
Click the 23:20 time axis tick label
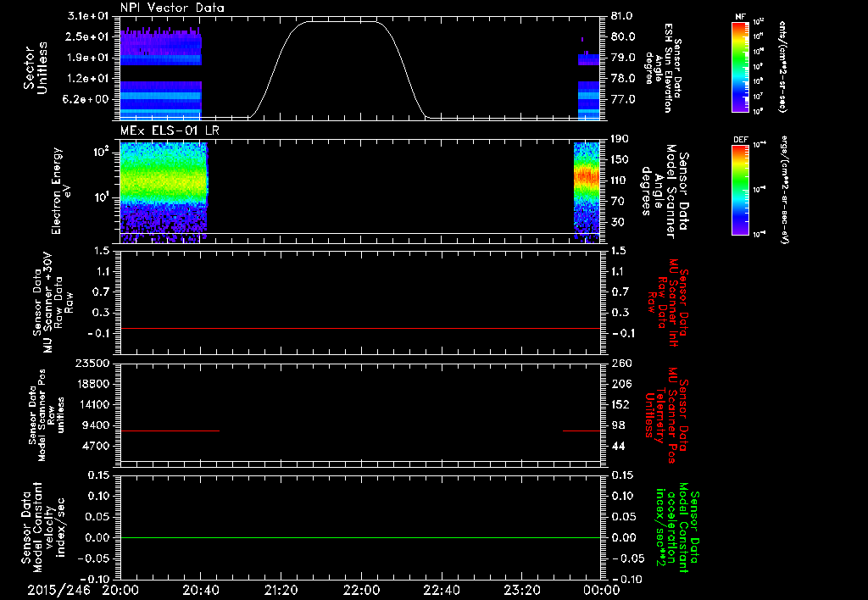(521, 590)
